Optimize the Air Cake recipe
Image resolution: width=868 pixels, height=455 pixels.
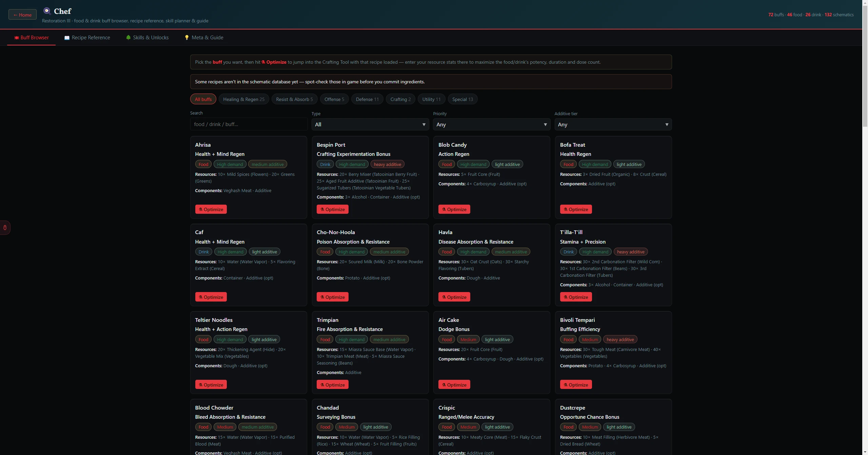[x=454, y=385]
